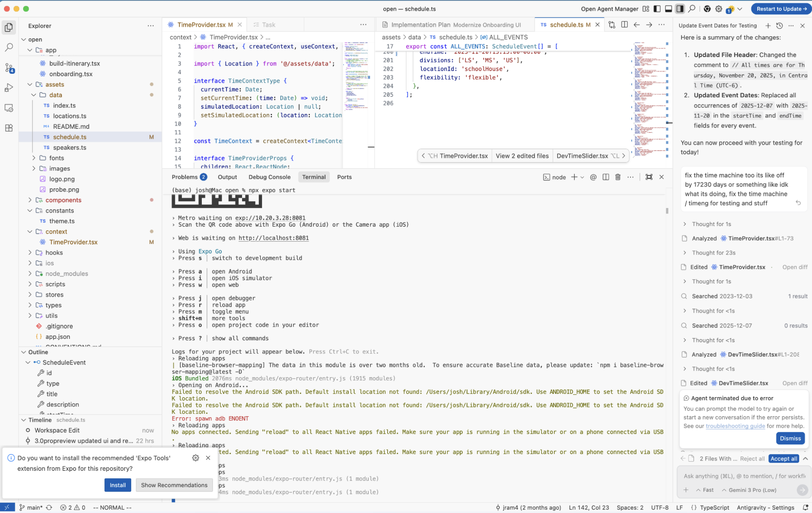Navigate back arrow in schedule.ts editor toolbar
This screenshot has width=812, height=513.
pyautogui.click(x=636, y=25)
